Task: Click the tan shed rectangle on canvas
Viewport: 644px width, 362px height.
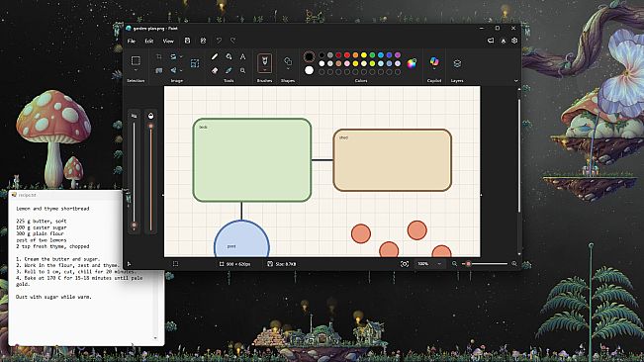Action: (x=392, y=160)
